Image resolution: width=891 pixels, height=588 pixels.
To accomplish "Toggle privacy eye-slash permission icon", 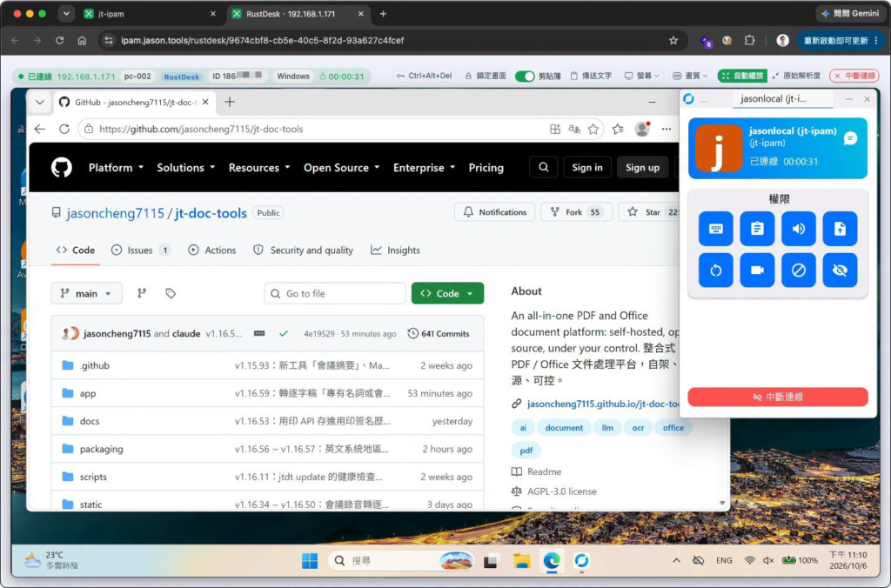I will coord(840,270).
